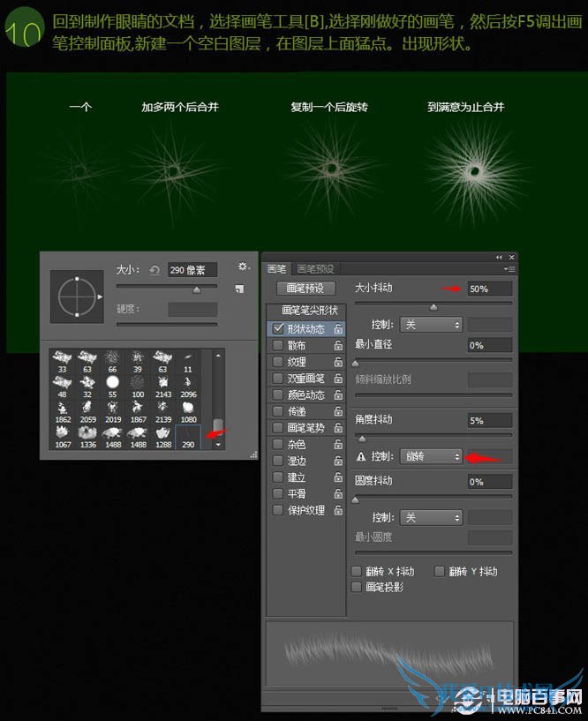Open the brush picker gear settings menu

pos(244,267)
